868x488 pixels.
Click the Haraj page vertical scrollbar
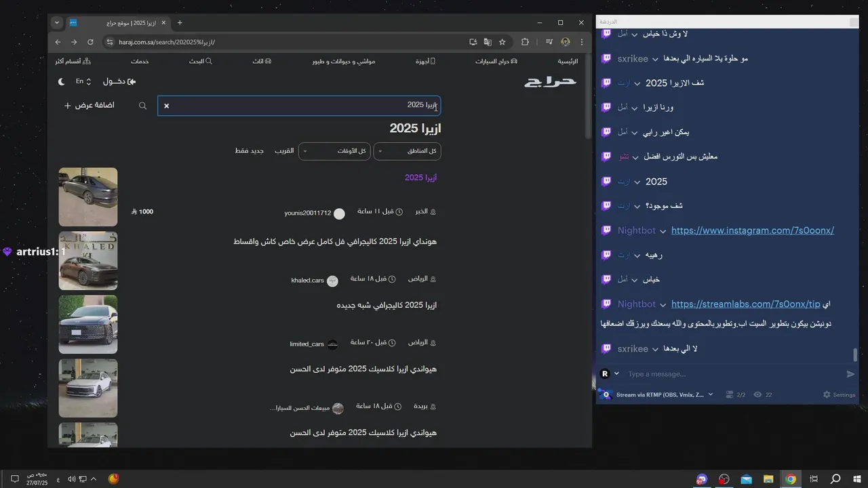(x=588, y=97)
